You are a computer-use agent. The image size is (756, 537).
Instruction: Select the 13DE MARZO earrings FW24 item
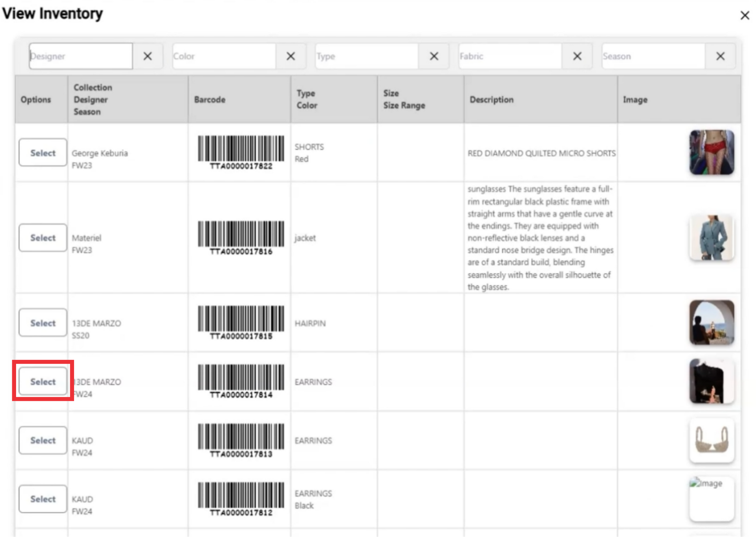click(43, 381)
